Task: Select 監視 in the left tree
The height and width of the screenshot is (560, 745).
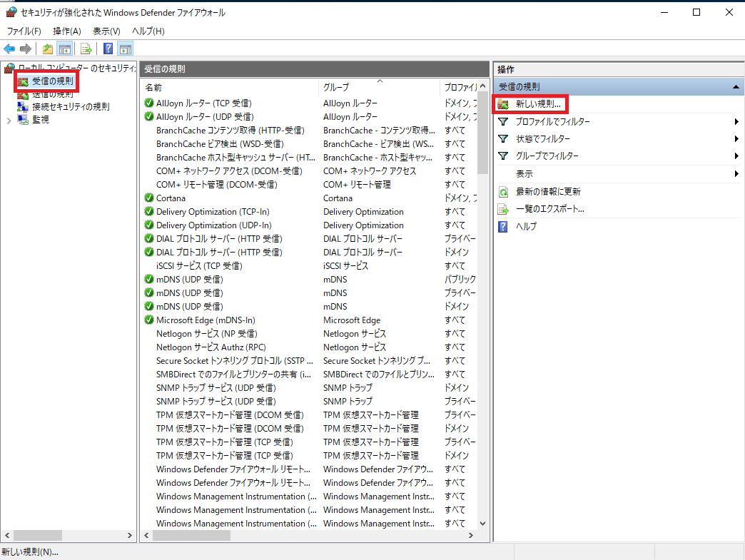Action: (x=41, y=120)
